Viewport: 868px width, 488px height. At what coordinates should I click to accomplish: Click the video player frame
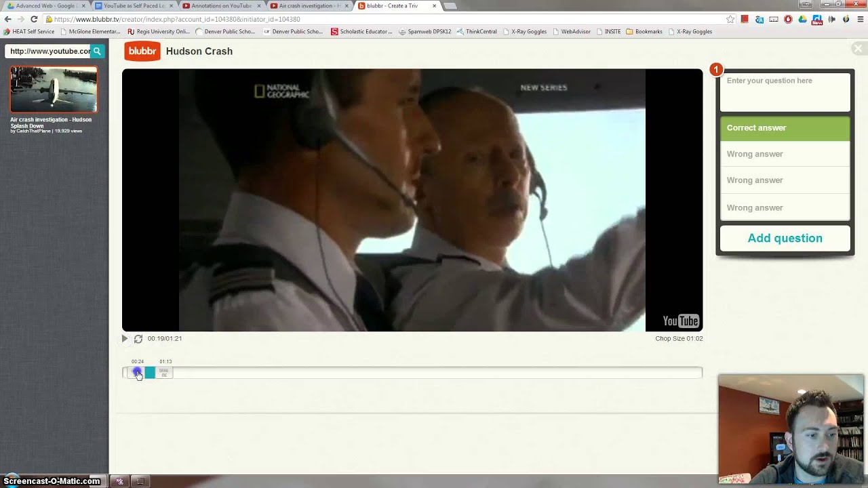[x=412, y=200]
